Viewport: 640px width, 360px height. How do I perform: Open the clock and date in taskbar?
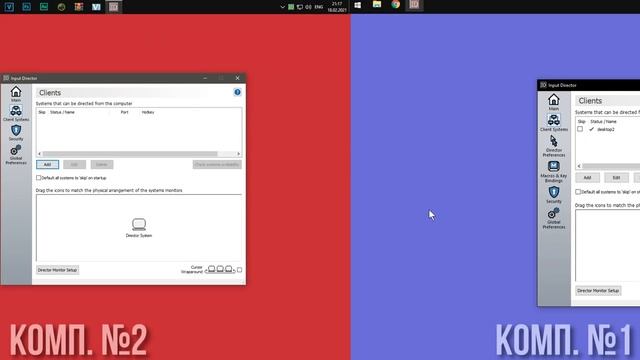[337, 7]
